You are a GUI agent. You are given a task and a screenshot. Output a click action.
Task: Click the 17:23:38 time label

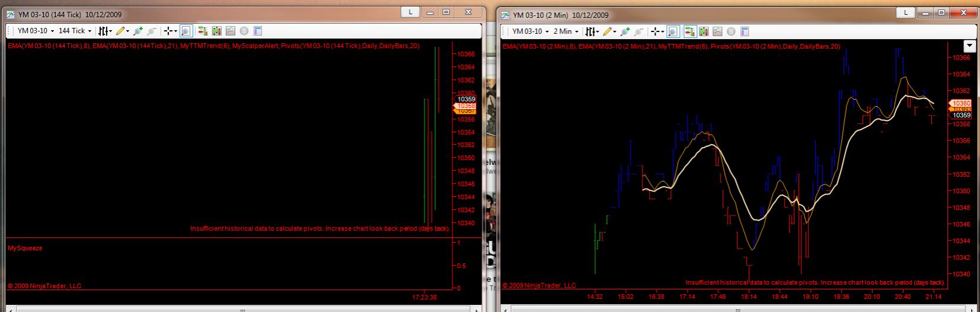(424, 297)
